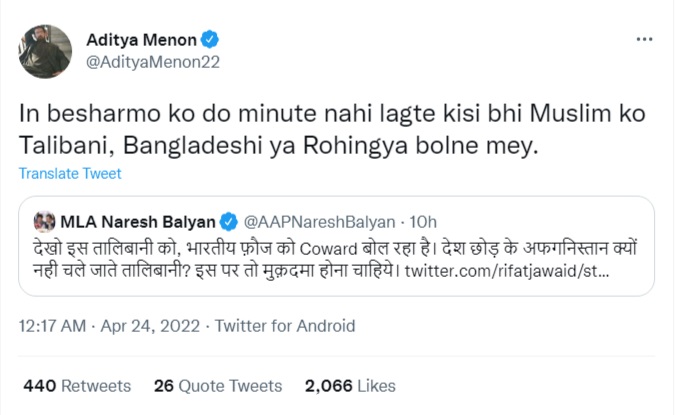The width and height of the screenshot is (675, 415).
Task: Click Naresh Balyan's small avatar in the quoted tweet
Action: pyautogui.click(x=46, y=220)
